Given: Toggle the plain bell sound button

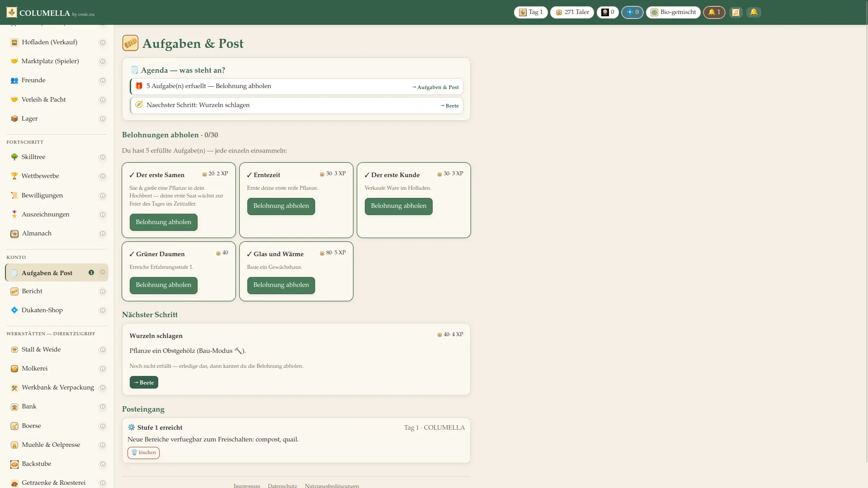Looking at the screenshot, I should [x=754, y=12].
